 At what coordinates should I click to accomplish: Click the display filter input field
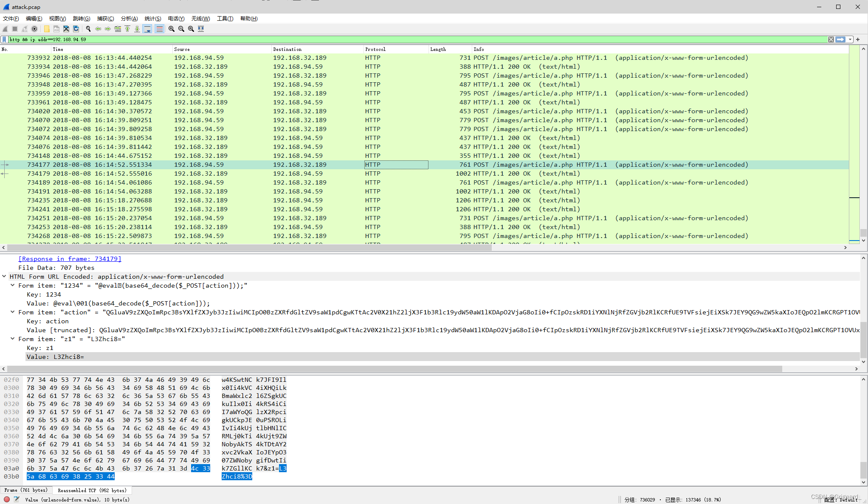coord(417,39)
